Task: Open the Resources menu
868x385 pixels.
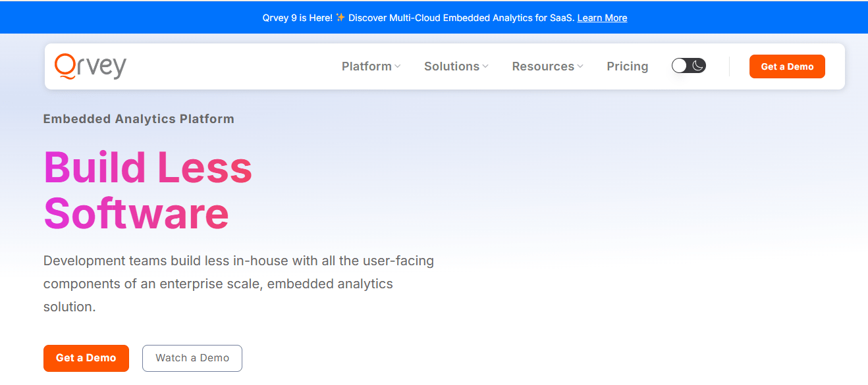Action: pyautogui.click(x=543, y=66)
